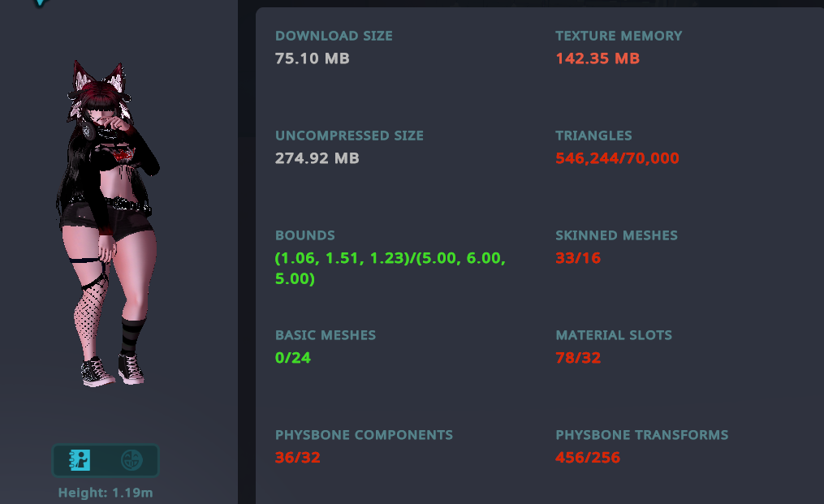This screenshot has height=504, width=824.
Task: Click the red 142.35 MB value
Action: point(598,58)
